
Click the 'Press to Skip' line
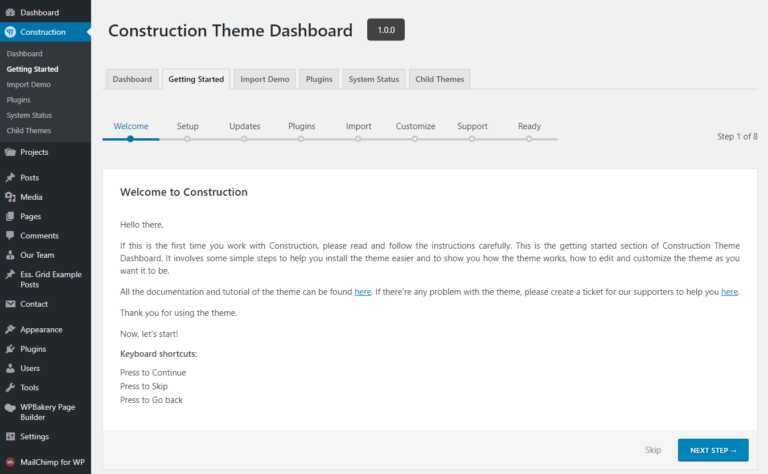144,386
